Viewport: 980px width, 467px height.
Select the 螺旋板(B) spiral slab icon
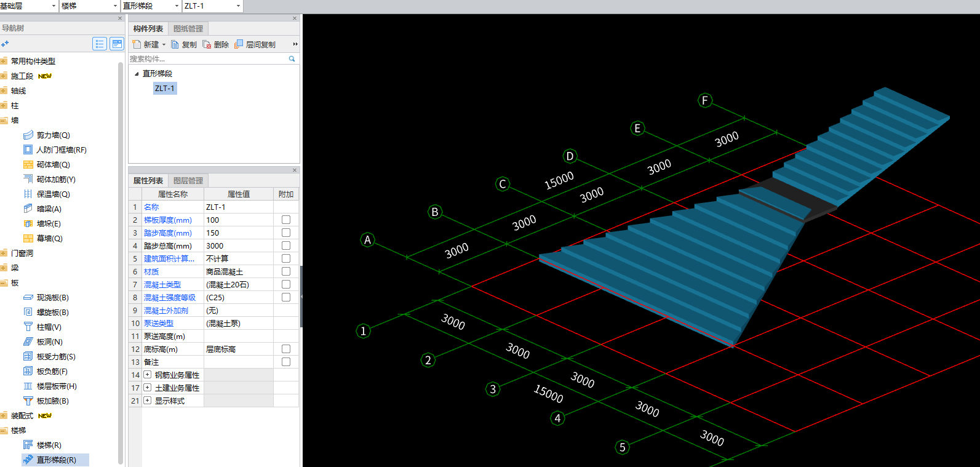click(x=28, y=312)
